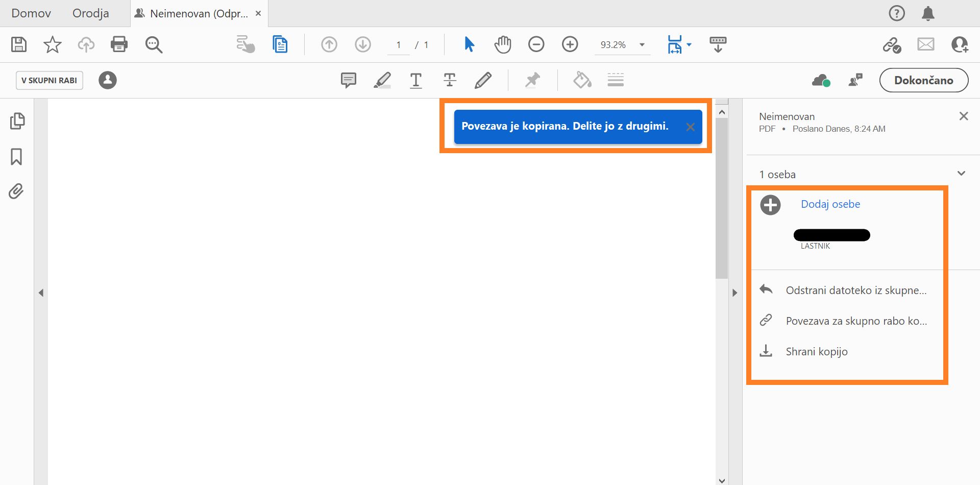Activate the selection arrow tool

pos(470,44)
